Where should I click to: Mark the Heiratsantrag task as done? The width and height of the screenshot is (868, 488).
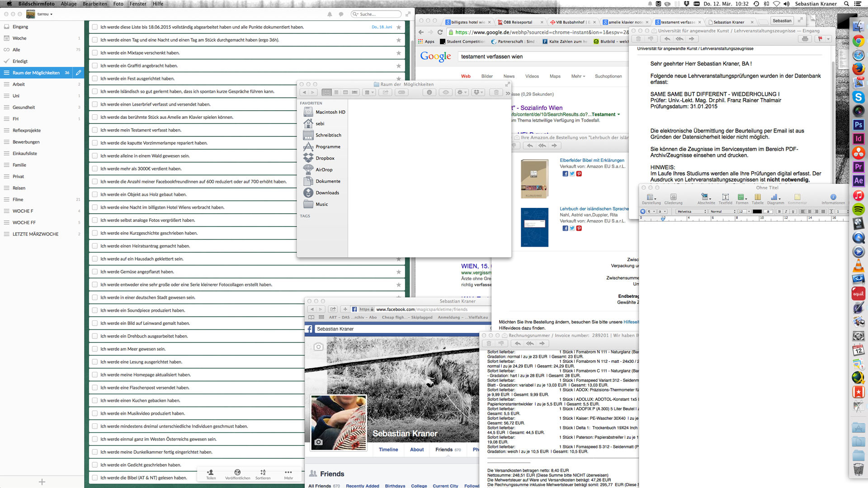pos(95,246)
